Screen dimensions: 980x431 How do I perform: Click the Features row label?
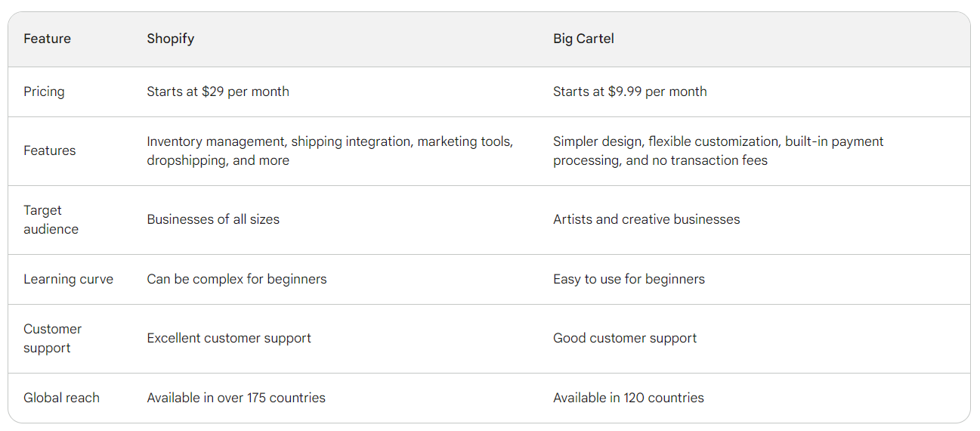coord(49,150)
